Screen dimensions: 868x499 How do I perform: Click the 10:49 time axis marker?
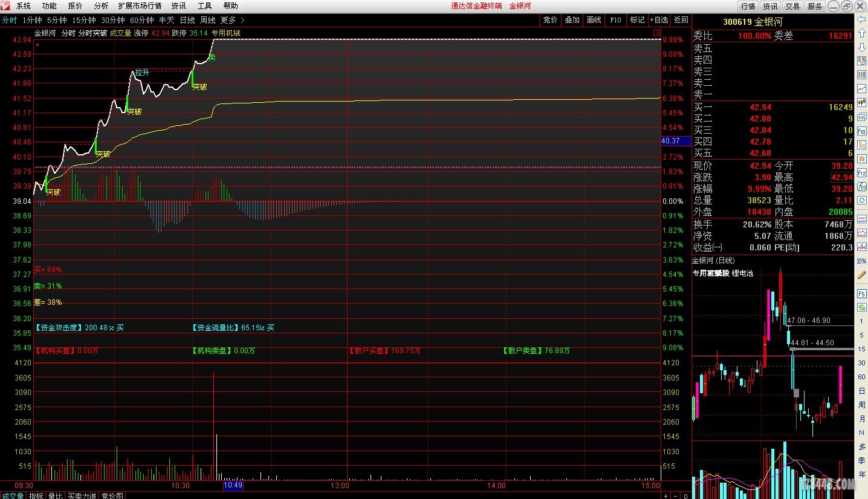coord(233,485)
